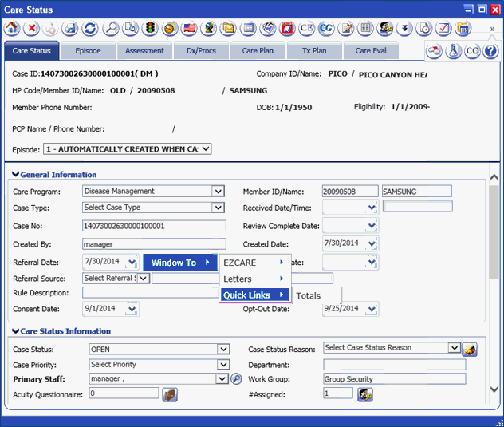Click the red X cancel icon
This screenshot has width=504, height=427.
click(32, 28)
